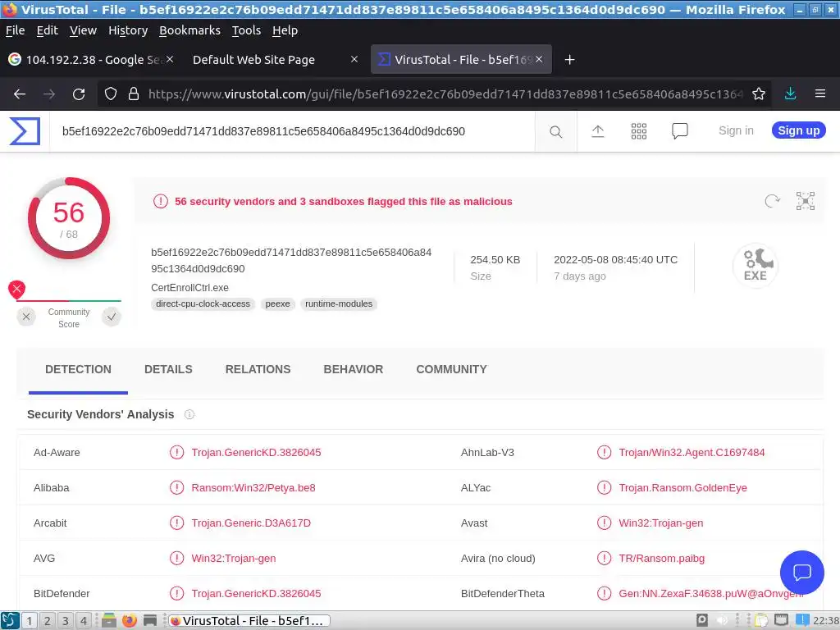The image size is (840, 630).
Task: Click the site security padlock icon
Action: pyautogui.click(x=134, y=94)
